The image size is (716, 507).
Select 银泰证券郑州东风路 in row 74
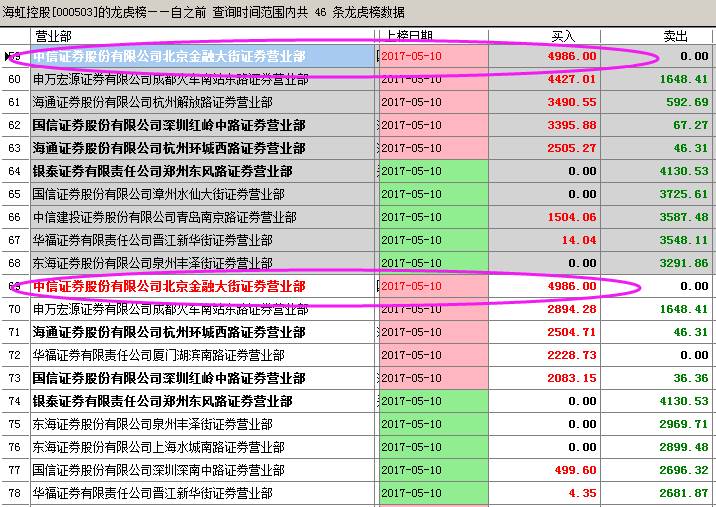[162, 401]
